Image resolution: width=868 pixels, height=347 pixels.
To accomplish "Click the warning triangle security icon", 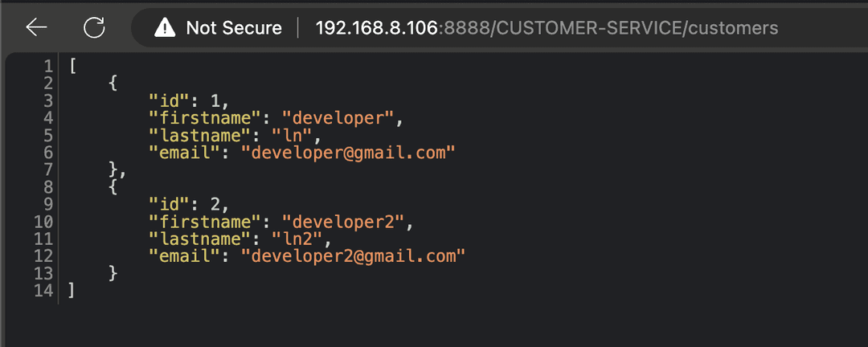I will (x=165, y=28).
